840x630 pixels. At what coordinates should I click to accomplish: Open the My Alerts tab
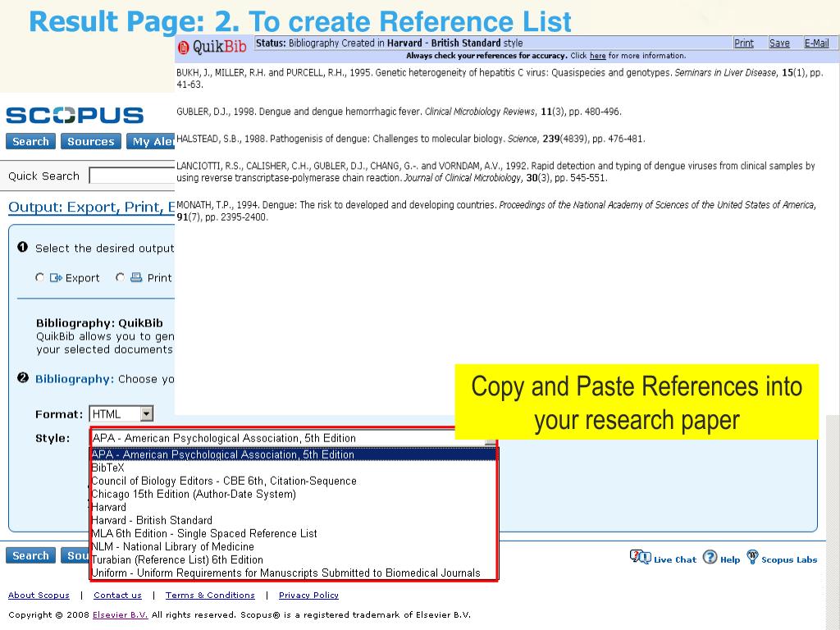tap(151, 141)
